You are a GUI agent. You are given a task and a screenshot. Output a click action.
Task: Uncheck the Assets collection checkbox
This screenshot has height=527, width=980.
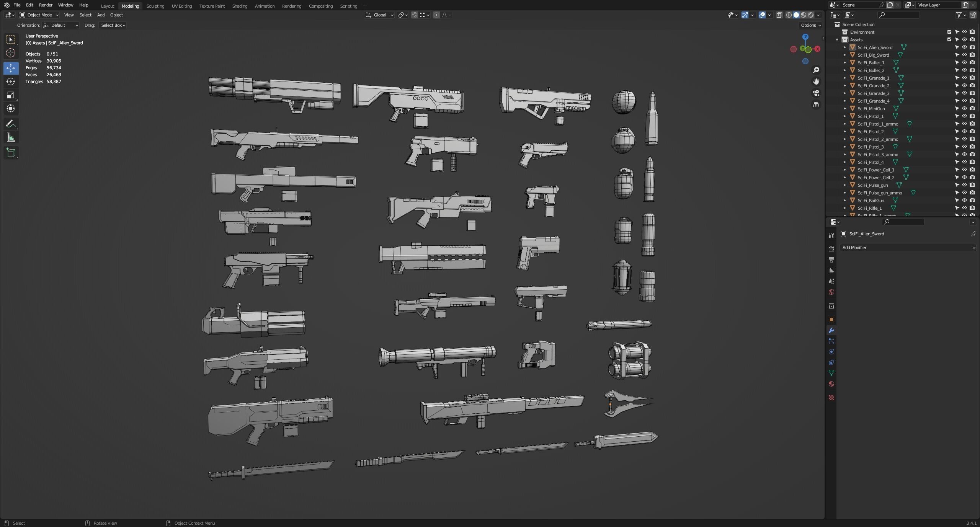pos(949,40)
